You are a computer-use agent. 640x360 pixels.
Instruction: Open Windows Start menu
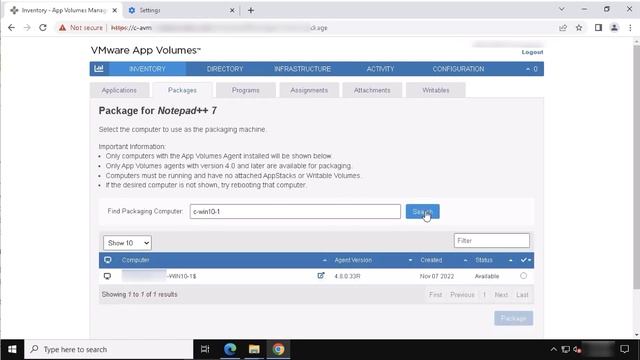[x=12, y=349]
